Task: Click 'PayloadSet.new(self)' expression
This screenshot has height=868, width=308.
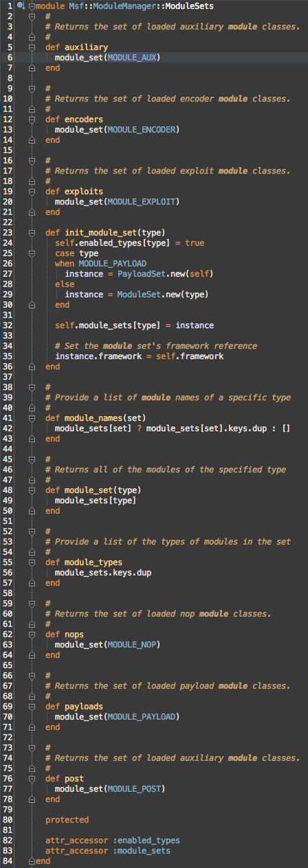Action: pos(165,274)
